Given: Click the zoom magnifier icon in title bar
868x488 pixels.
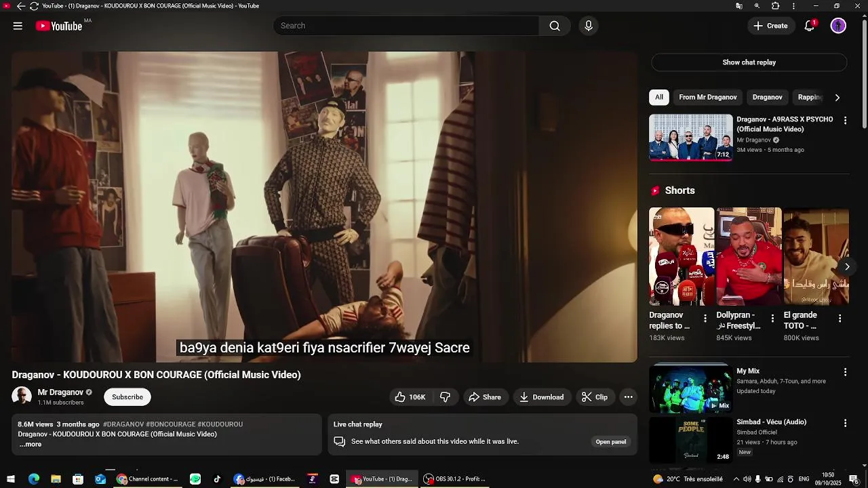Looking at the screenshot, I should click(x=757, y=6).
